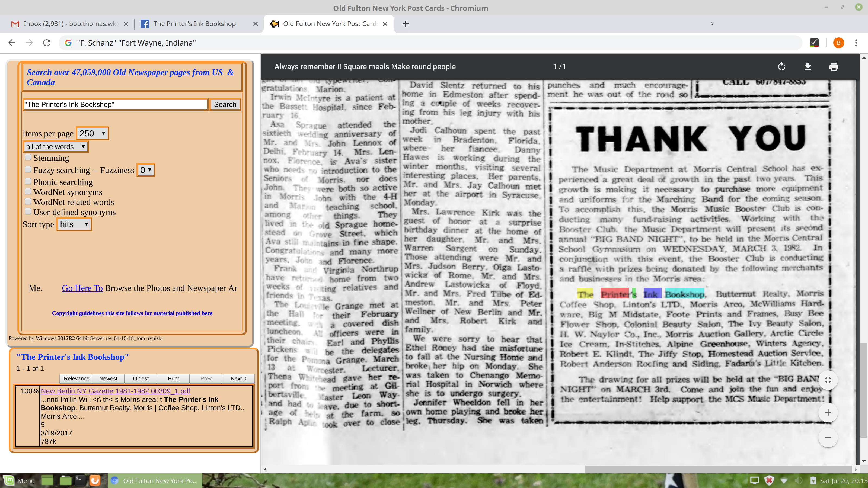Print the PDF newspaper page

834,67
